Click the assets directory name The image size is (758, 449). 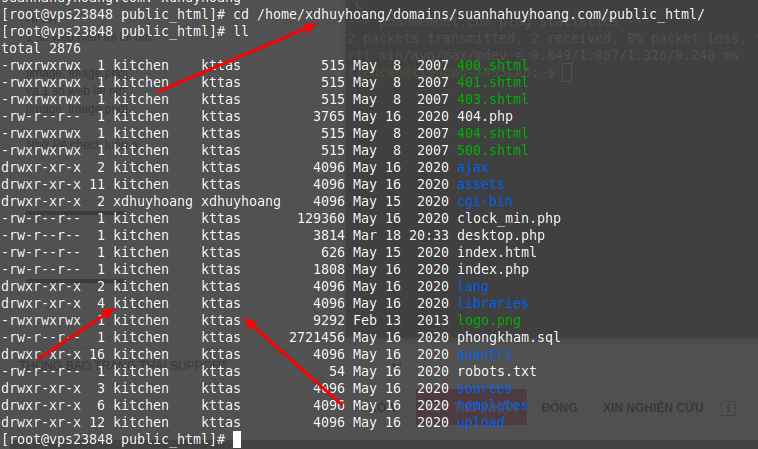coord(481,185)
